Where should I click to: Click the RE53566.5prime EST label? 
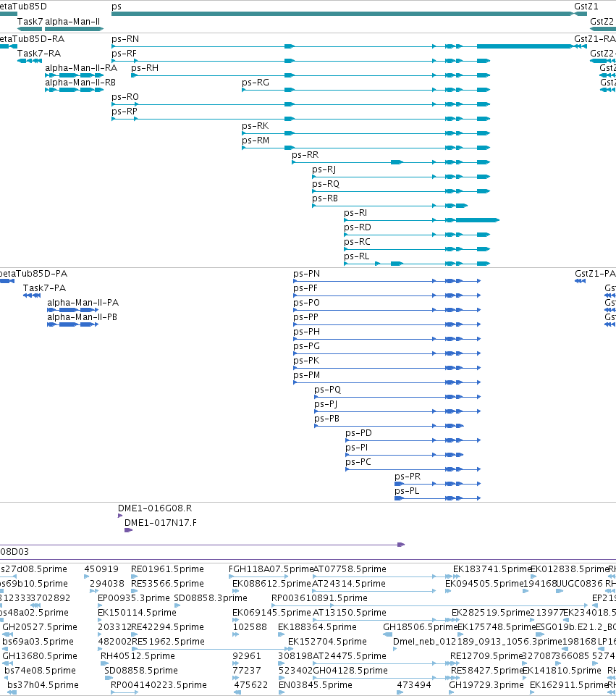coord(167,584)
